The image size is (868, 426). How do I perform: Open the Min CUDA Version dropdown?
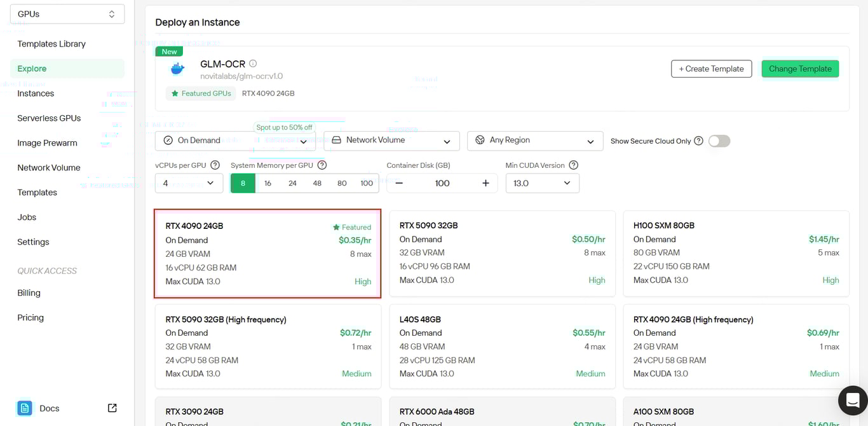coord(542,183)
